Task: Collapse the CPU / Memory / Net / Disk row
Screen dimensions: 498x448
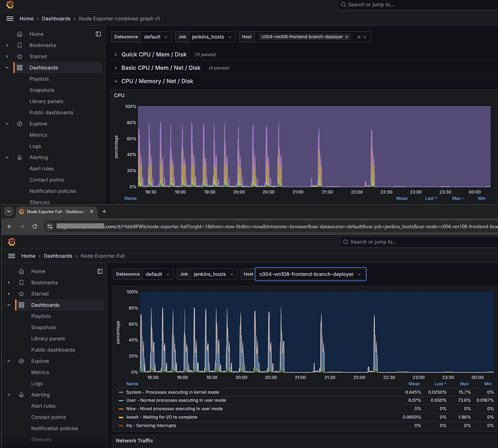Action: coord(157,81)
